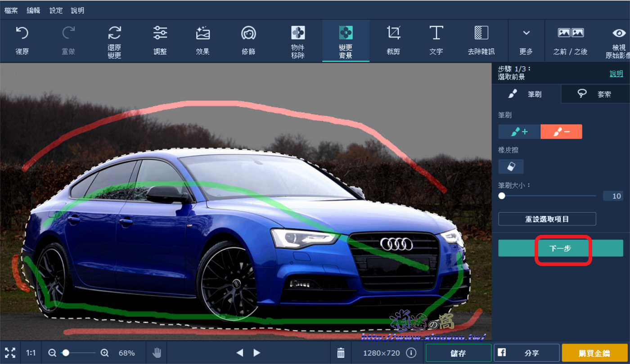Open the 編輯 menu
630x364 pixels.
[x=33, y=10]
